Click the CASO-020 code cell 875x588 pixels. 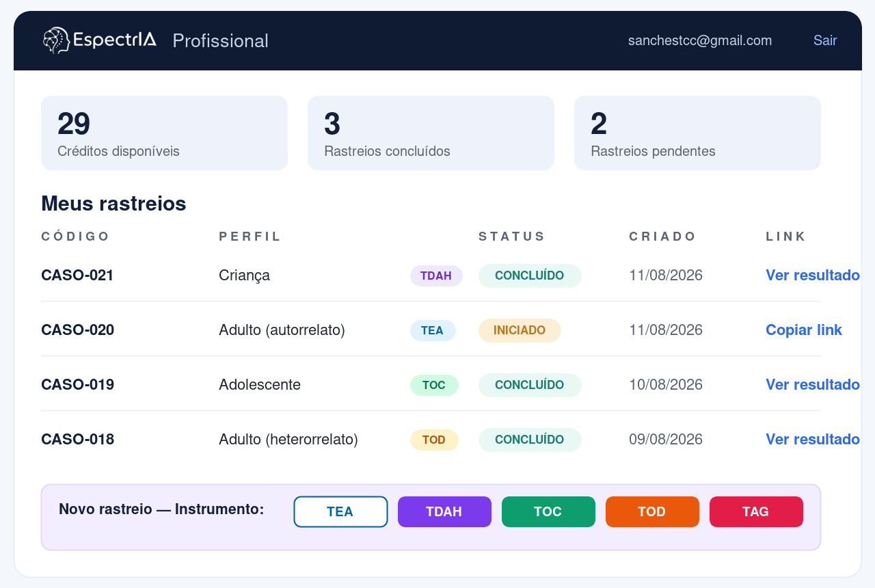77,330
